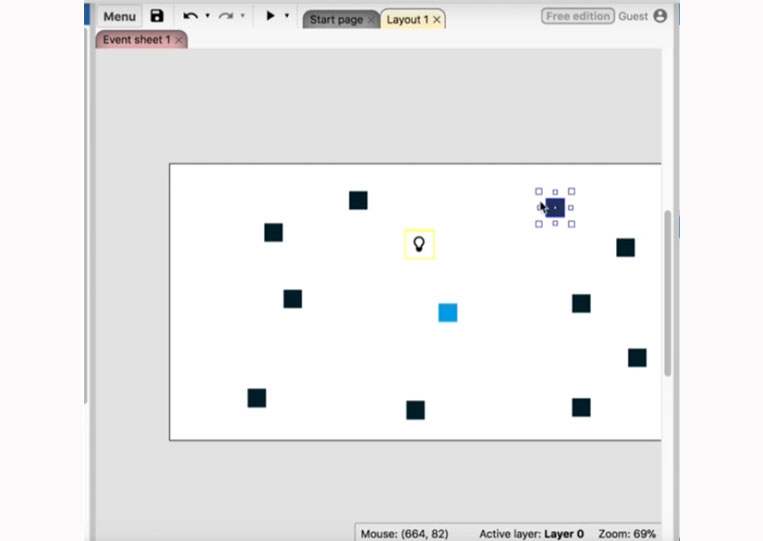Close the Layout 1 tab
Image resolution: width=763 pixels, height=541 pixels.
[437, 20]
